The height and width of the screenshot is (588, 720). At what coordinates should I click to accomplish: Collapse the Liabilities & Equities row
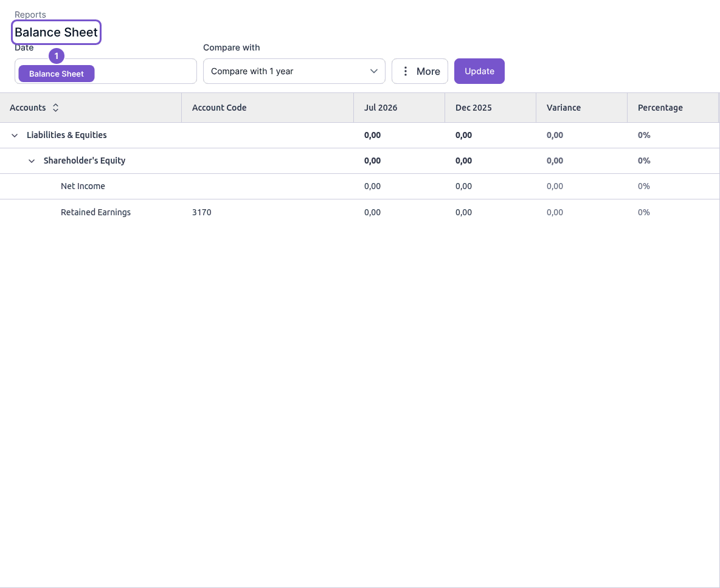point(15,136)
